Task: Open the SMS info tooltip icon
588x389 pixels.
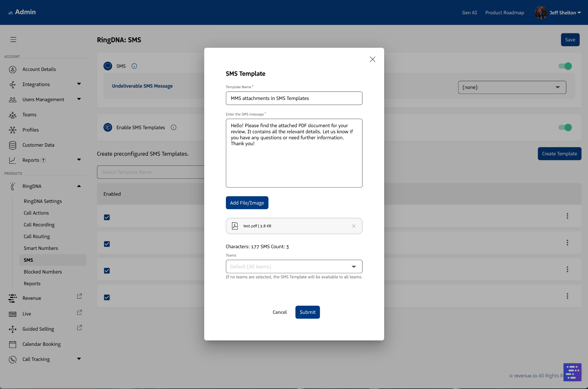Action: point(134,66)
